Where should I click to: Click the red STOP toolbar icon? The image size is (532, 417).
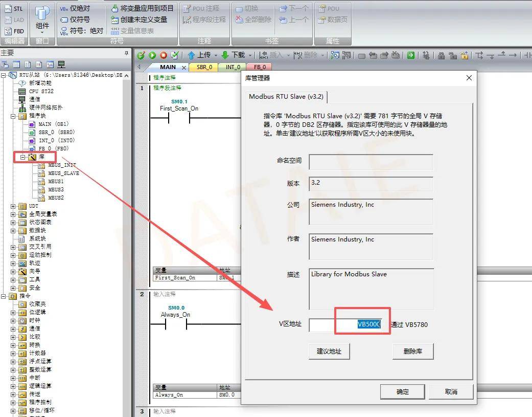pos(164,55)
